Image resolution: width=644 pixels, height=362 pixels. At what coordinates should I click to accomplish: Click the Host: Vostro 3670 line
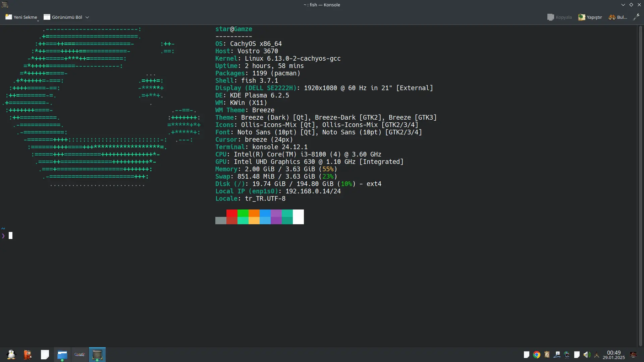pyautogui.click(x=247, y=51)
